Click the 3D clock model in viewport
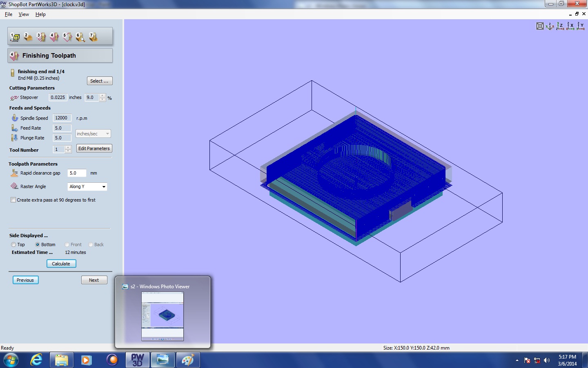This screenshot has height=368, width=588. click(355, 178)
